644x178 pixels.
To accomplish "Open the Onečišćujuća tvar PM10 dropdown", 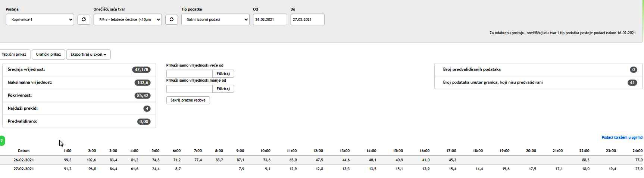I will click(128, 19).
